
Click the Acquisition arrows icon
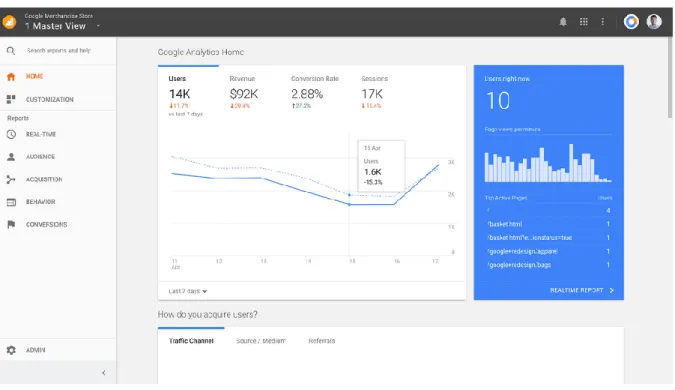(11, 180)
